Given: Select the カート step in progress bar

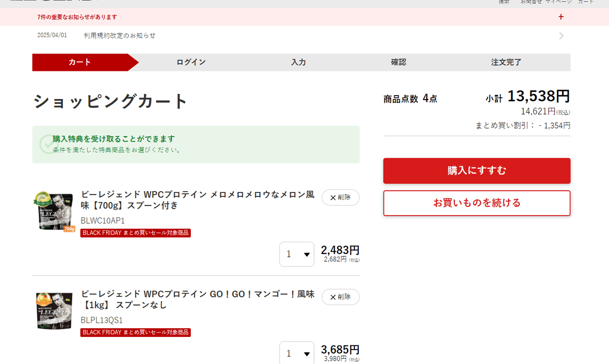Looking at the screenshot, I should coord(80,62).
